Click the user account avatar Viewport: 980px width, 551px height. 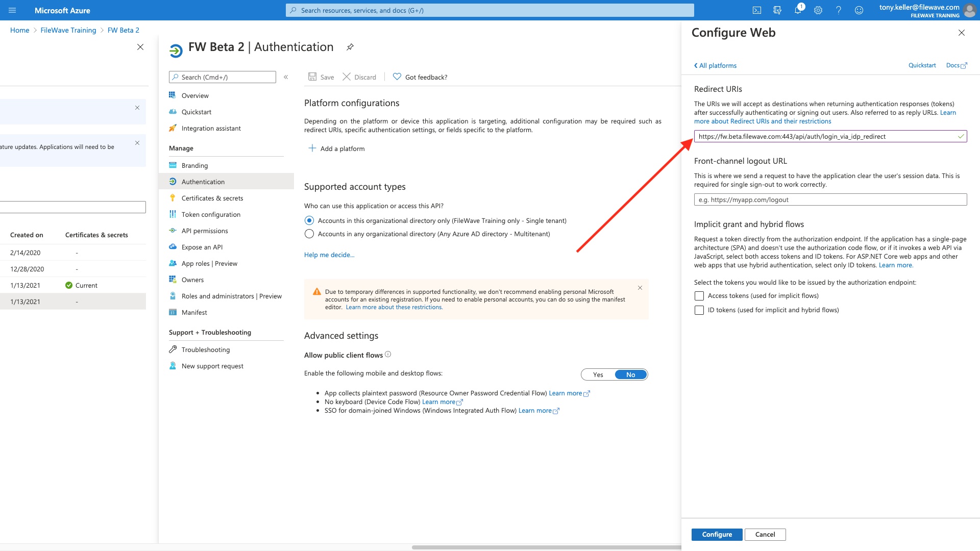click(x=969, y=10)
